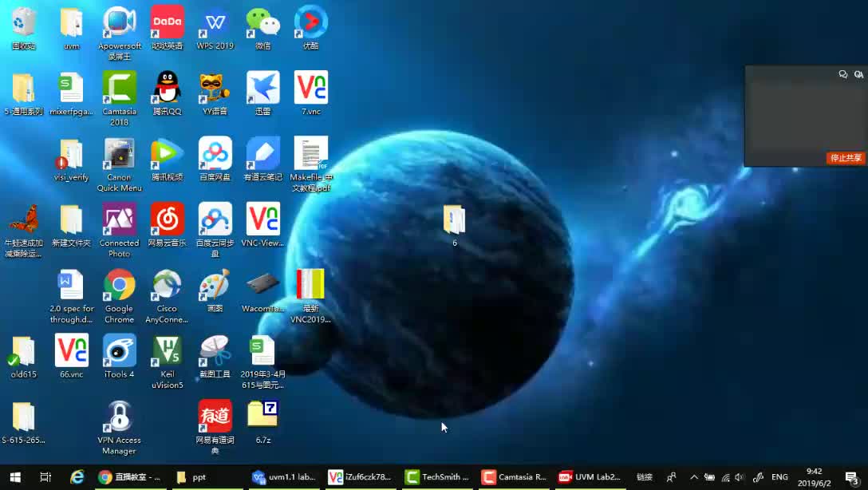The height and width of the screenshot is (490, 868).
Task: Launch 截图工具 Snipping Tool
Action: [x=215, y=356]
